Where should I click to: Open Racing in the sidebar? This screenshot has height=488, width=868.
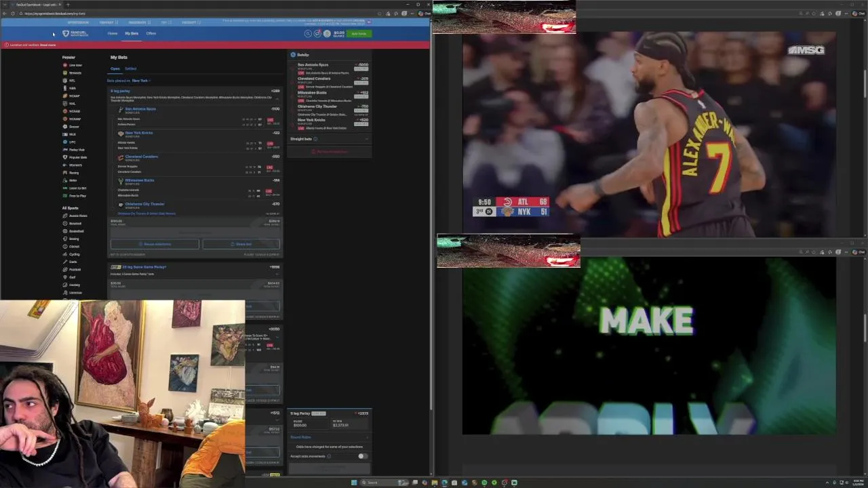[71, 173]
